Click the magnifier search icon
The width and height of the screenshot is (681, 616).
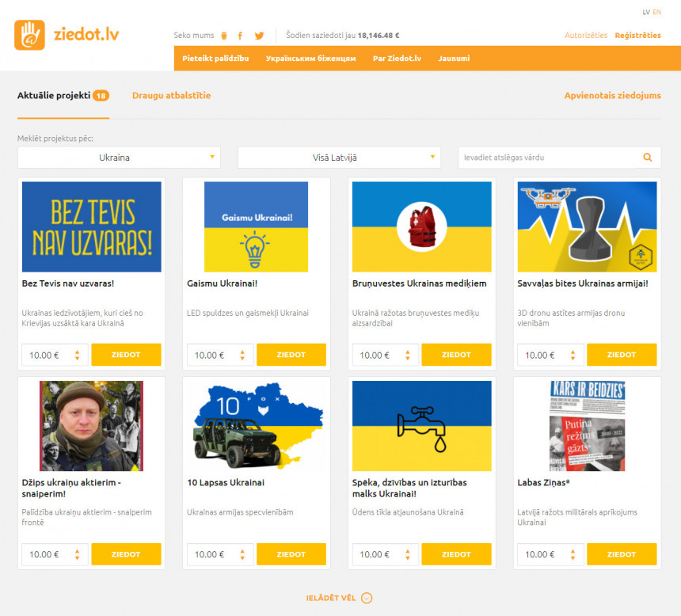[x=648, y=158]
